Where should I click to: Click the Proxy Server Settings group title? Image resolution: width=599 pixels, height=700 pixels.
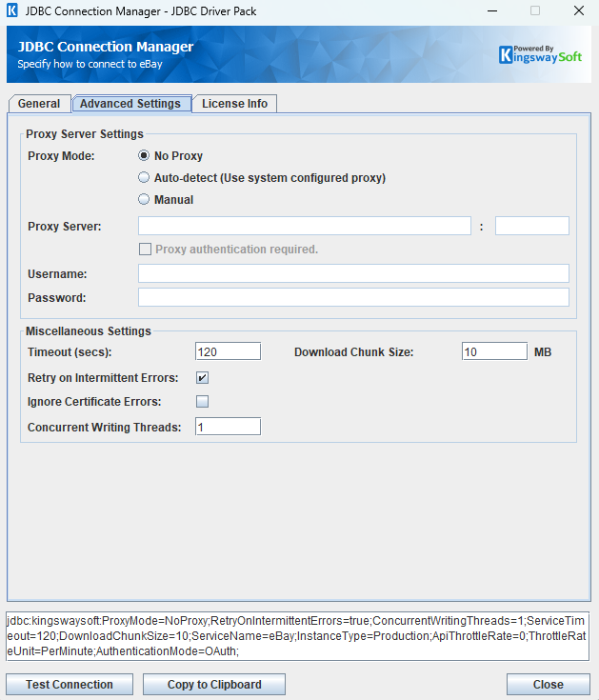pyautogui.click(x=85, y=134)
